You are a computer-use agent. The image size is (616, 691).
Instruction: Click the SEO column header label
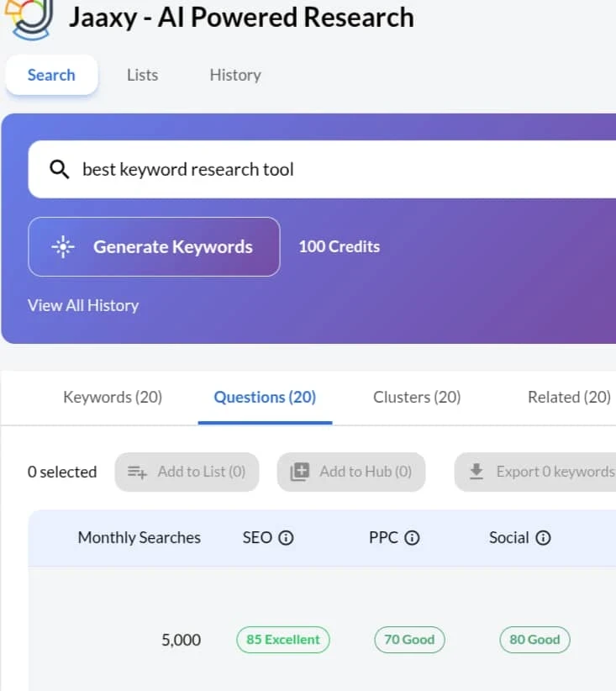coord(257,538)
